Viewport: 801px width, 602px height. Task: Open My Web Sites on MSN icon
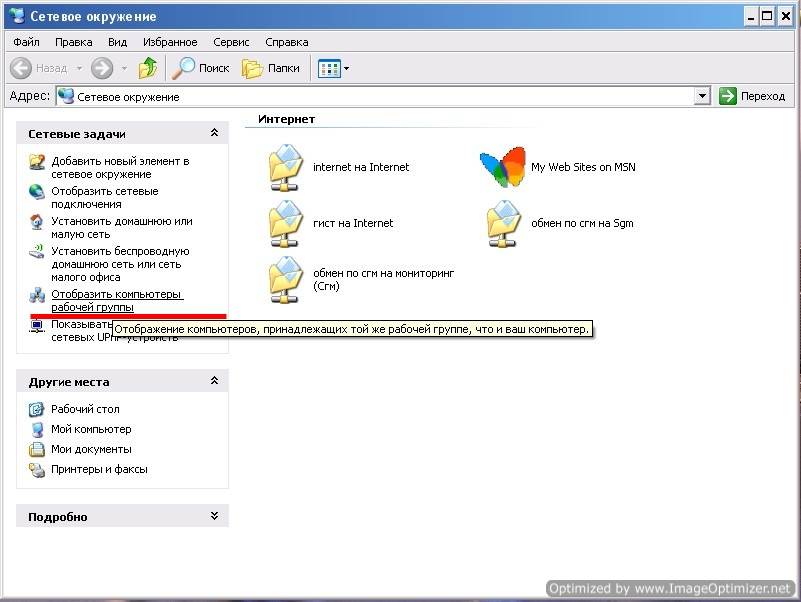coord(502,167)
